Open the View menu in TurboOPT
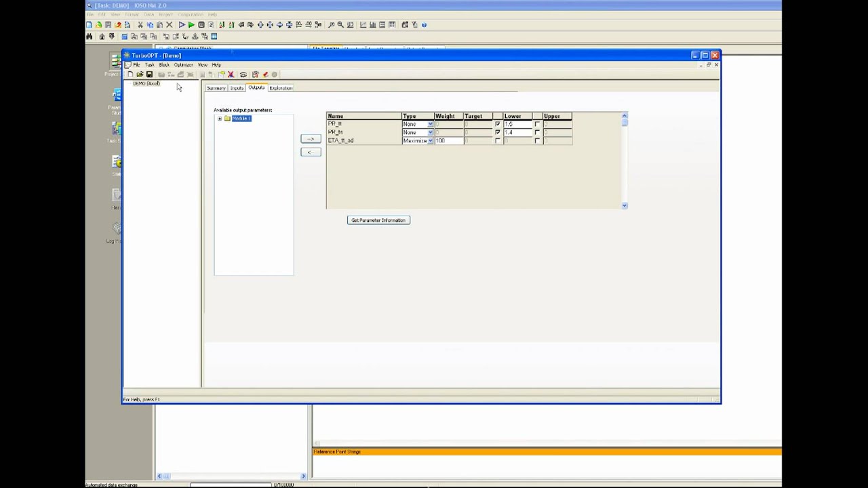The height and width of the screenshot is (488, 868). click(x=203, y=65)
